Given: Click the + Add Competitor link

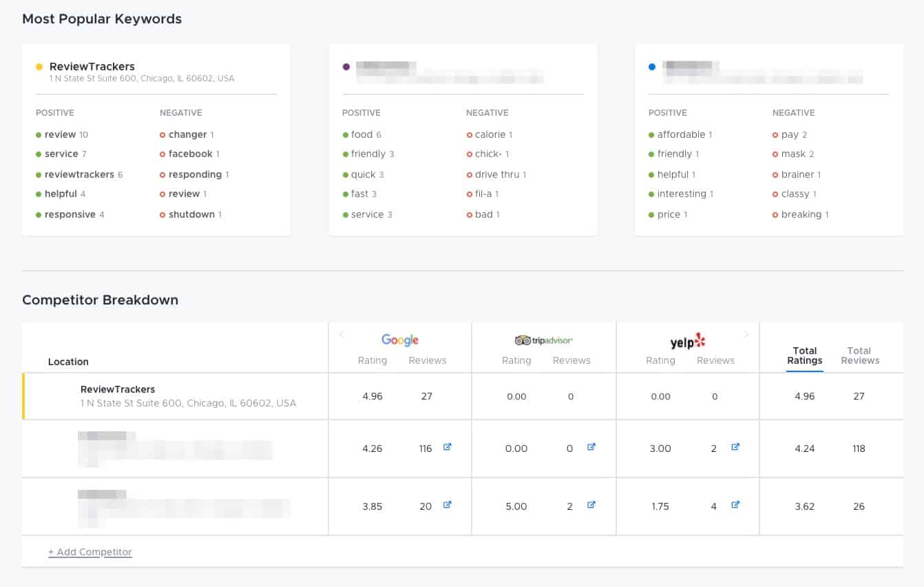Looking at the screenshot, I should coord(90,551).
